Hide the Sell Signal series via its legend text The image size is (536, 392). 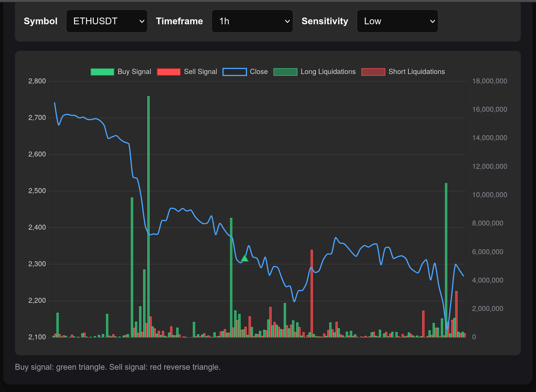200,72
